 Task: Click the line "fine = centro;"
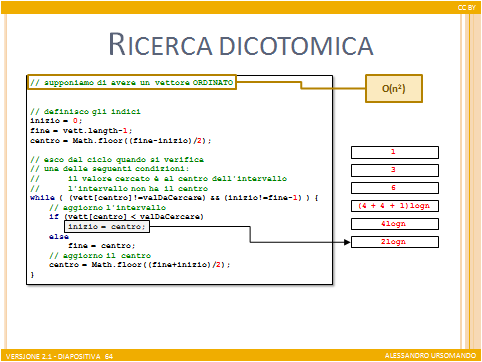102,245
